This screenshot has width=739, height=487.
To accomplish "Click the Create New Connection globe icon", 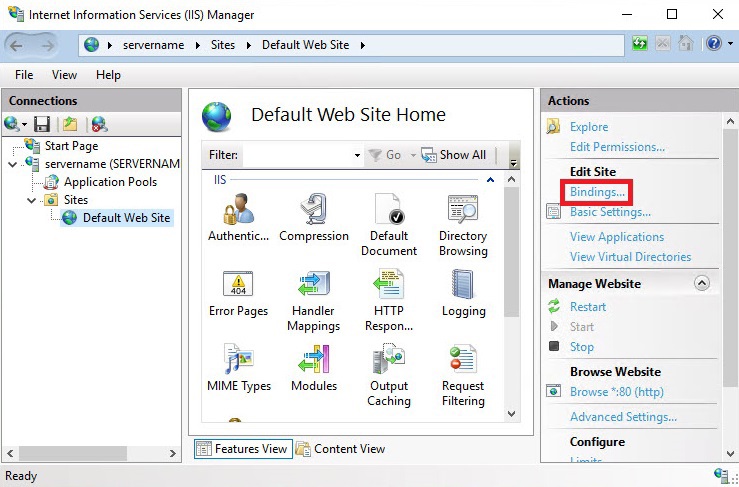I will point(11,124).
